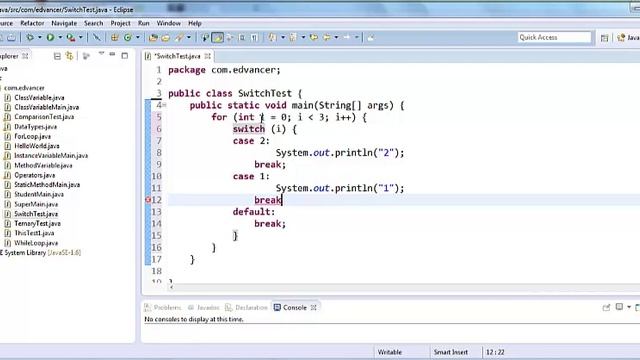Click the Forward navigation arrow icon

tap(347, 38)
